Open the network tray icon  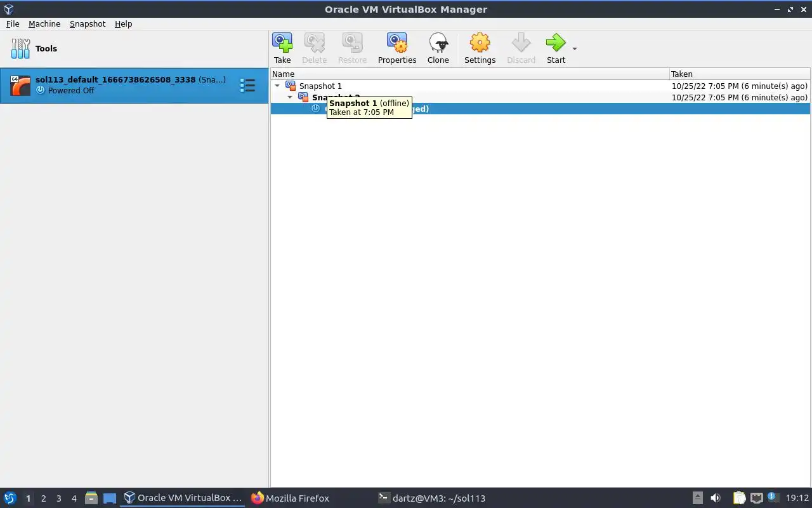[x=756, y=498]
